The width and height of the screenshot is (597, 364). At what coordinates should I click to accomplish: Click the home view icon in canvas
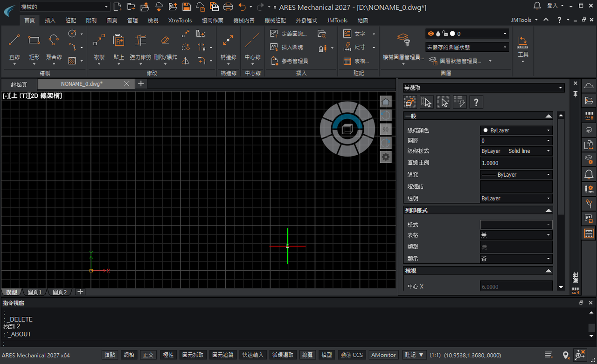(x=386, y=102)
